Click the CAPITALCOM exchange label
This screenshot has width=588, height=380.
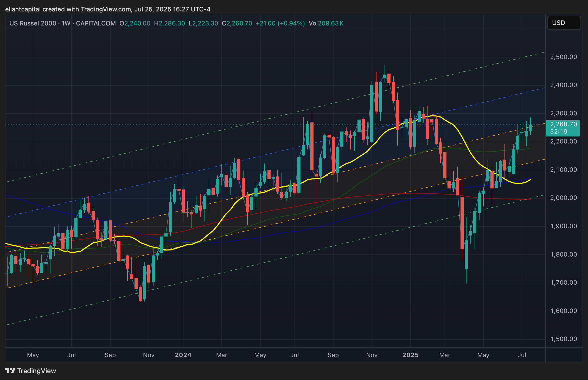96,23
